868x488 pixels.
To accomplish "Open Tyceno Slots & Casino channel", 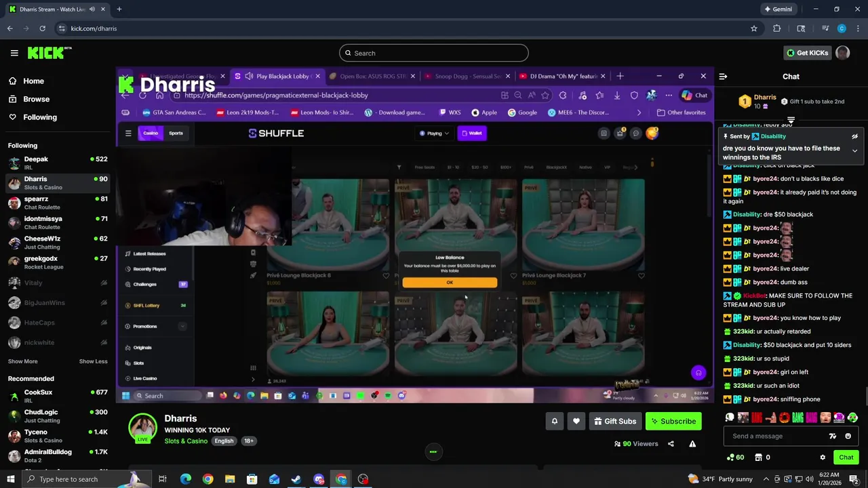I will (x=58, y=436).
